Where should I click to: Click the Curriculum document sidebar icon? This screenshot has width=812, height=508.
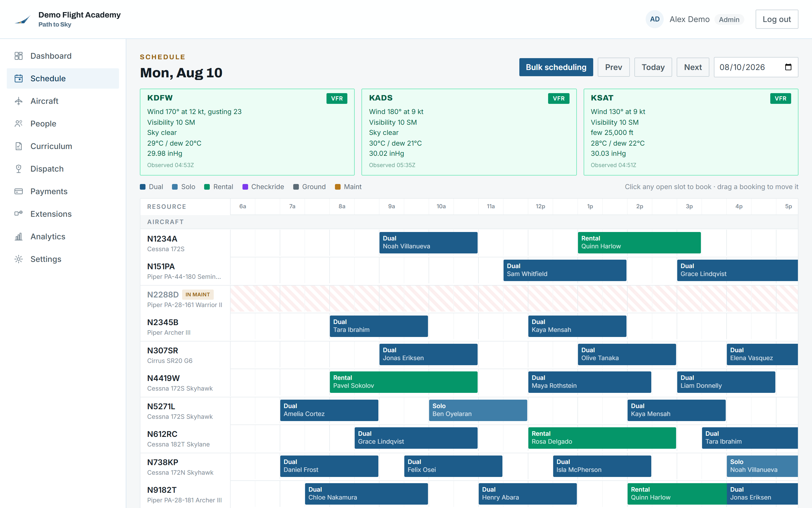19,146
